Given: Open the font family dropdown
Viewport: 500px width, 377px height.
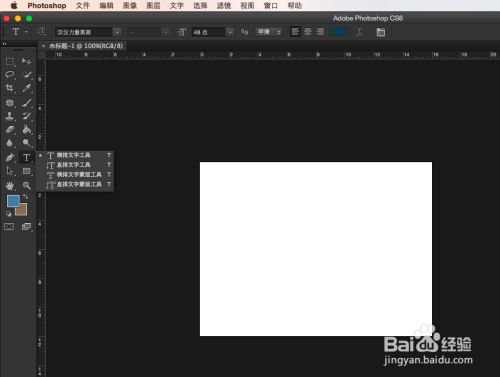Looking at the screenshot, I should point(117,32).
